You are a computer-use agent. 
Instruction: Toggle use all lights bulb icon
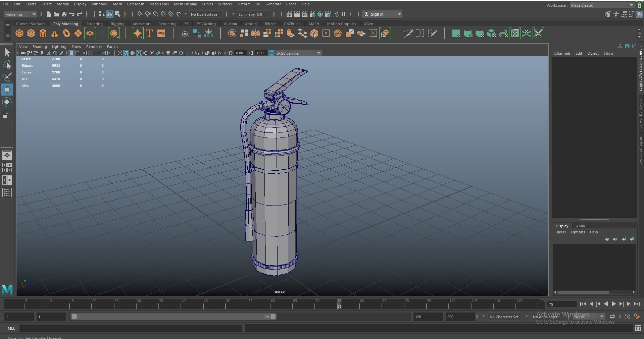[x=152, y=53]
